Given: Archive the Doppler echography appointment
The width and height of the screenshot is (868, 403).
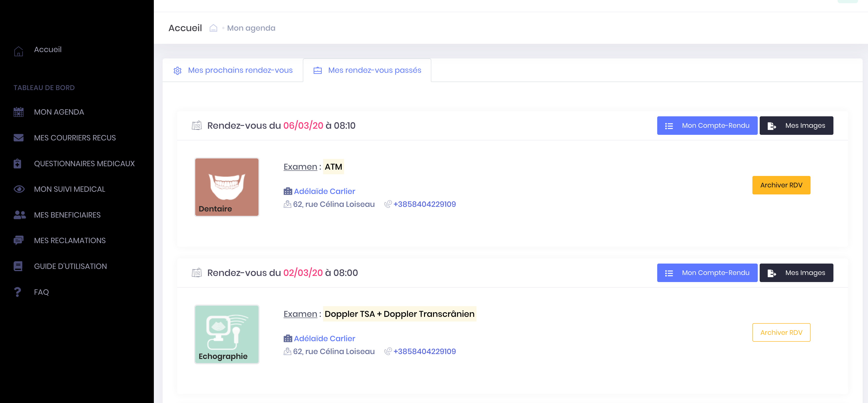Looking at the screenshot, I should (x=781, y=333).
